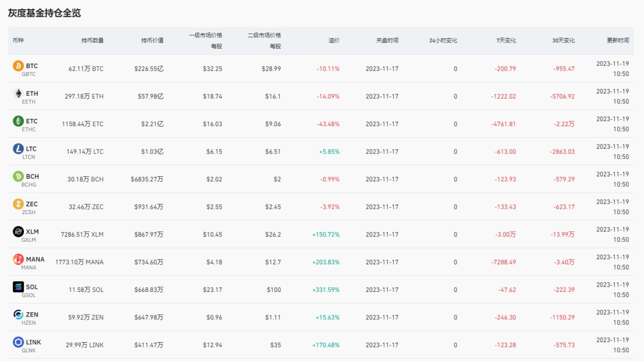Click the 1773.10万 MANA holdings cell
This screenshot has height=361, width=644.
point(80,262)
